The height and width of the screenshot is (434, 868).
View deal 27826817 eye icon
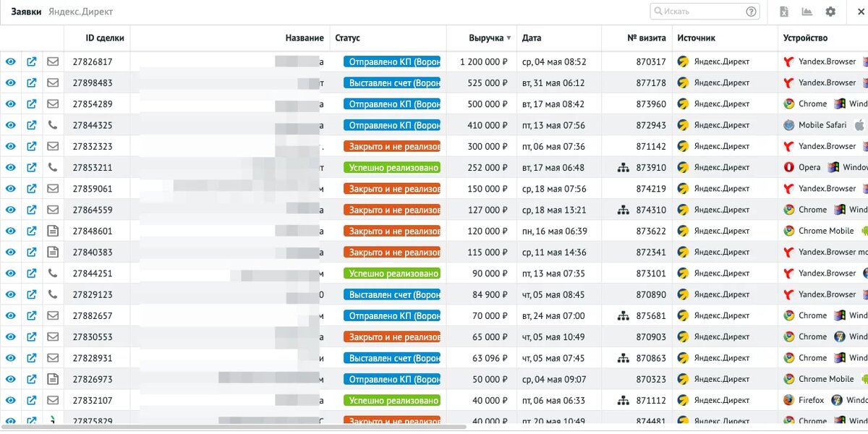tap(11, 62)
